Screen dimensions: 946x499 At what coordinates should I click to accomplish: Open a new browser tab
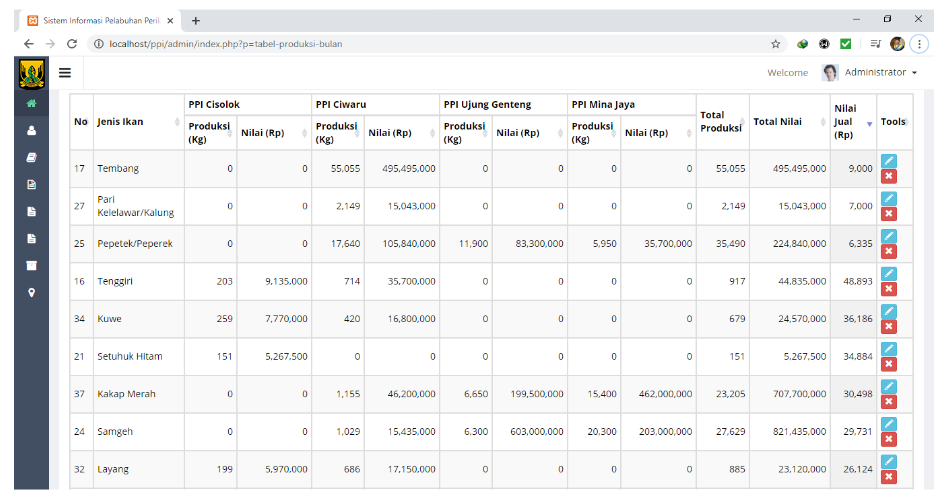pyautogui.click(x=196, y=20)
